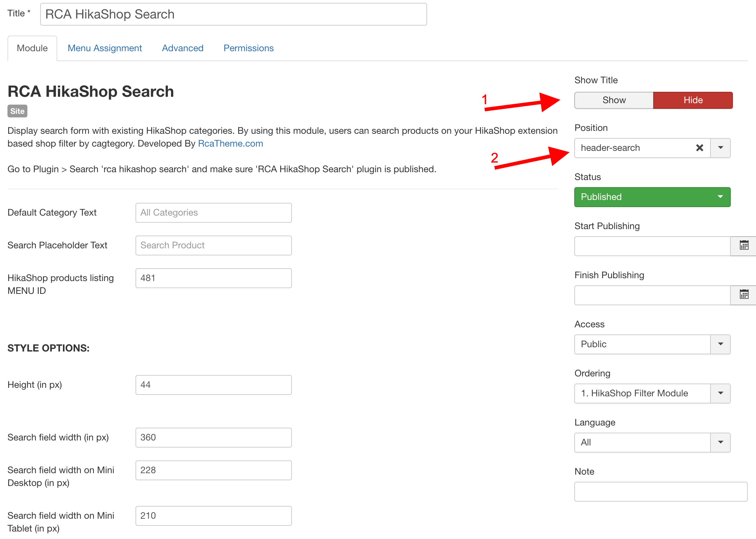Screen dimensions: 756x539
Task: Focus the Default Category Text field
Action: 213,213
